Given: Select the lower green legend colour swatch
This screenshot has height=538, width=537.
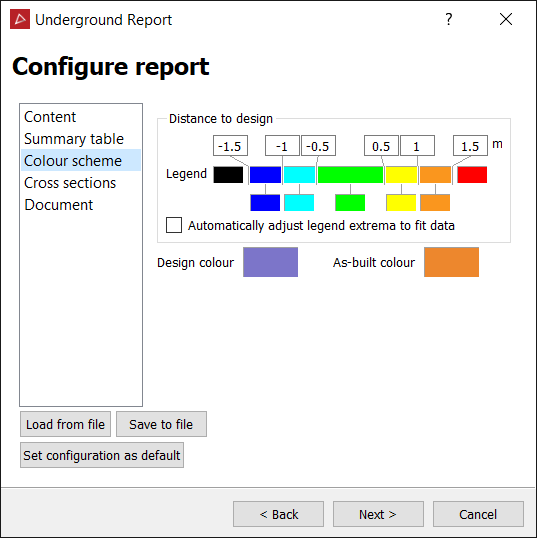Looking at the screenshot, I should [350, 202].
